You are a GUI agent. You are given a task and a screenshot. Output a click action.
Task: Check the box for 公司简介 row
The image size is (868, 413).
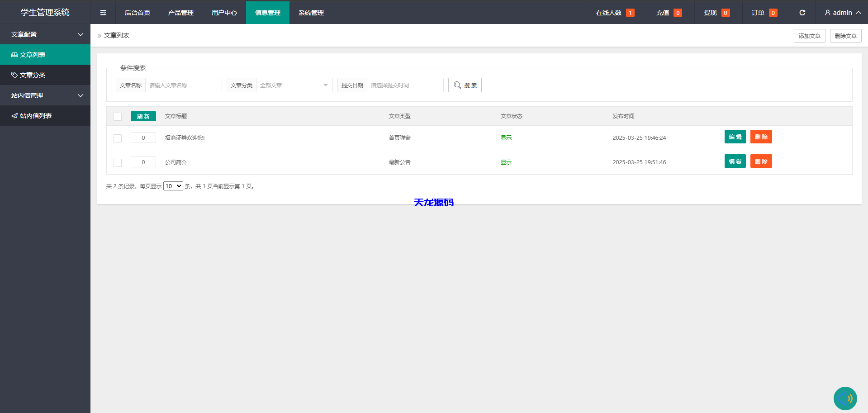(x=118, y=163)
